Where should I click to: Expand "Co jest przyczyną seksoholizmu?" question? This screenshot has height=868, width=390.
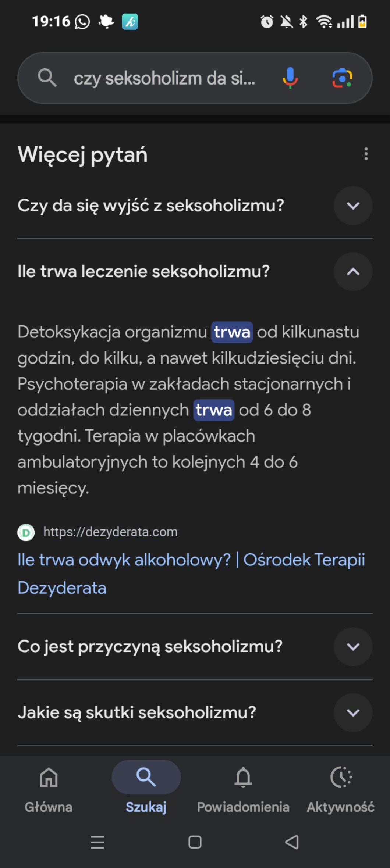[x=353, y=647]
